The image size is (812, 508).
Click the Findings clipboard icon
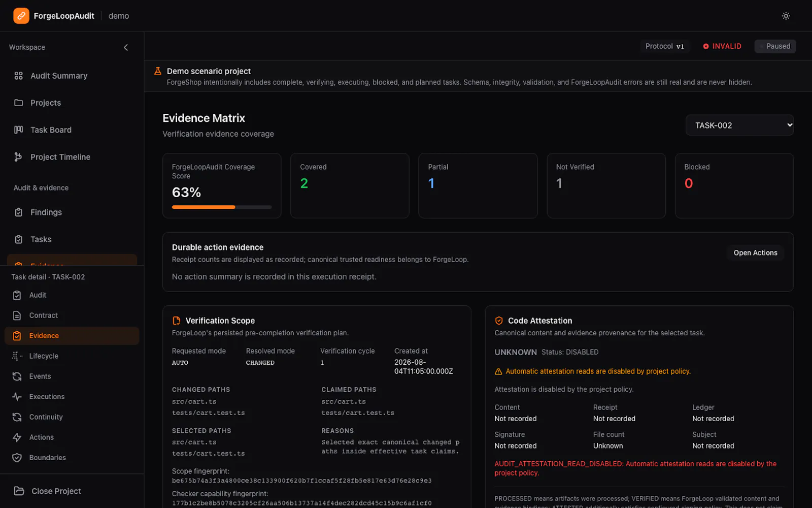(19, 212)
